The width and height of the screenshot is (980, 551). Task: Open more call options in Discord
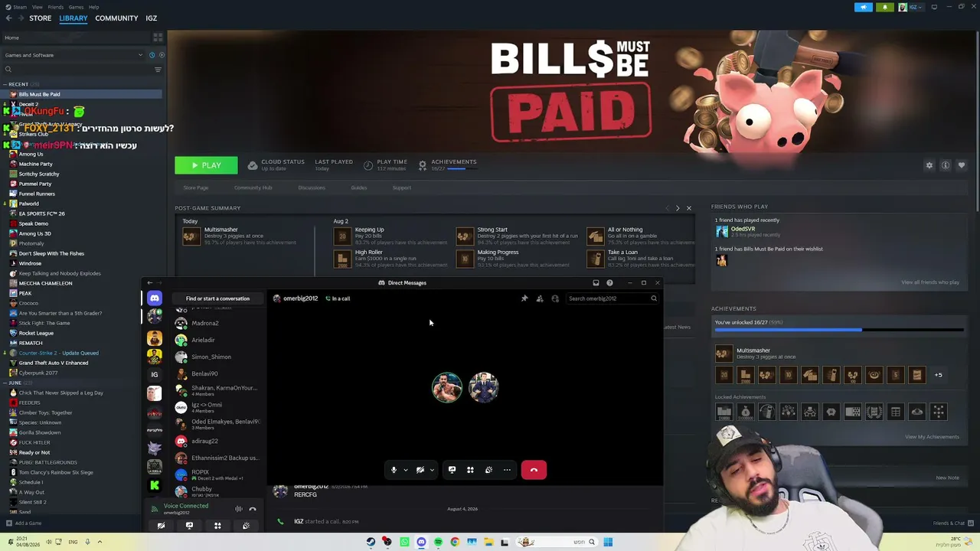[x=507, y=470]
